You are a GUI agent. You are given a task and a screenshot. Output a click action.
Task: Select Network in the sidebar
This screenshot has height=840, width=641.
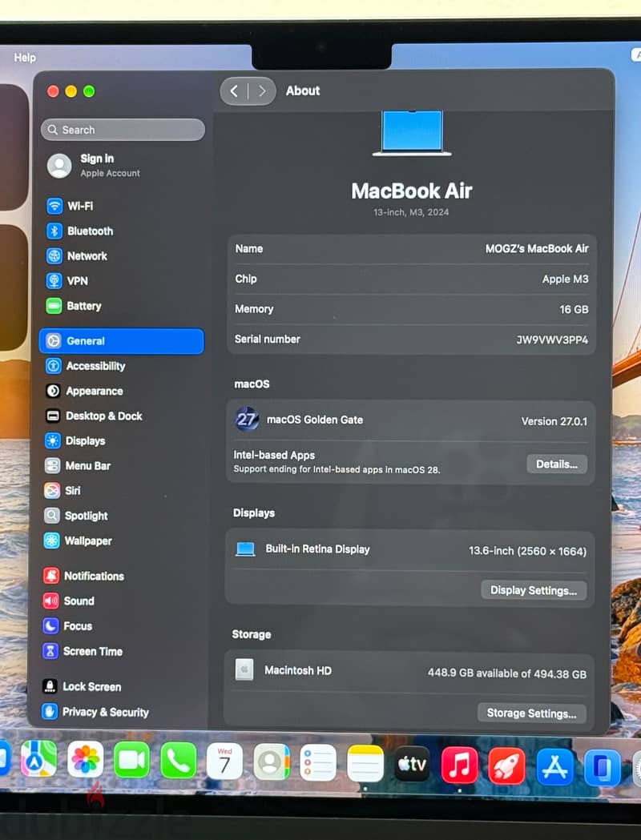coord(77,256)
